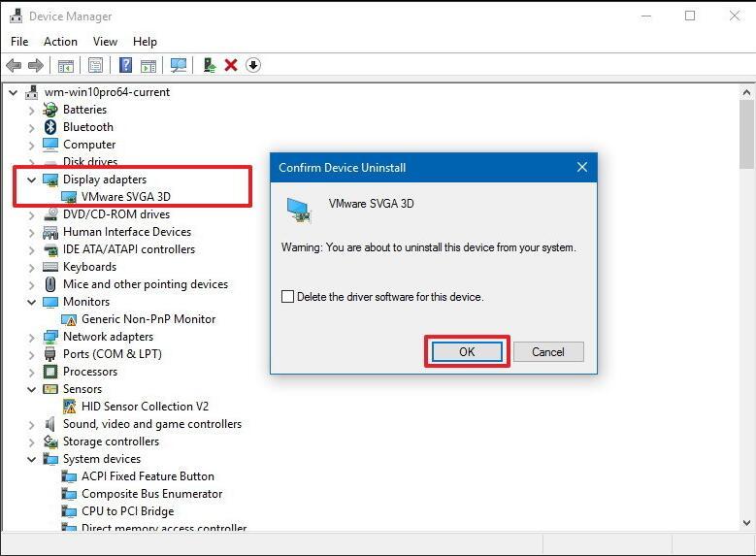Collapse the Display adapters category
Viewport: 756px width, 556px height.
(31, 180)
